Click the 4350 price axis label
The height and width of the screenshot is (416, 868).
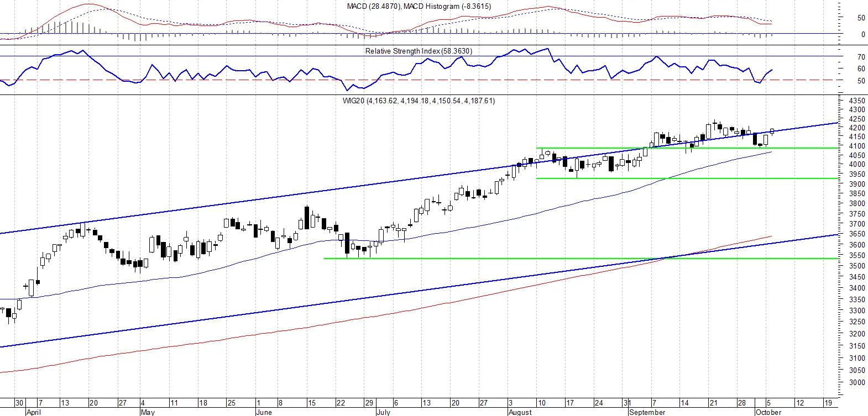857,101
